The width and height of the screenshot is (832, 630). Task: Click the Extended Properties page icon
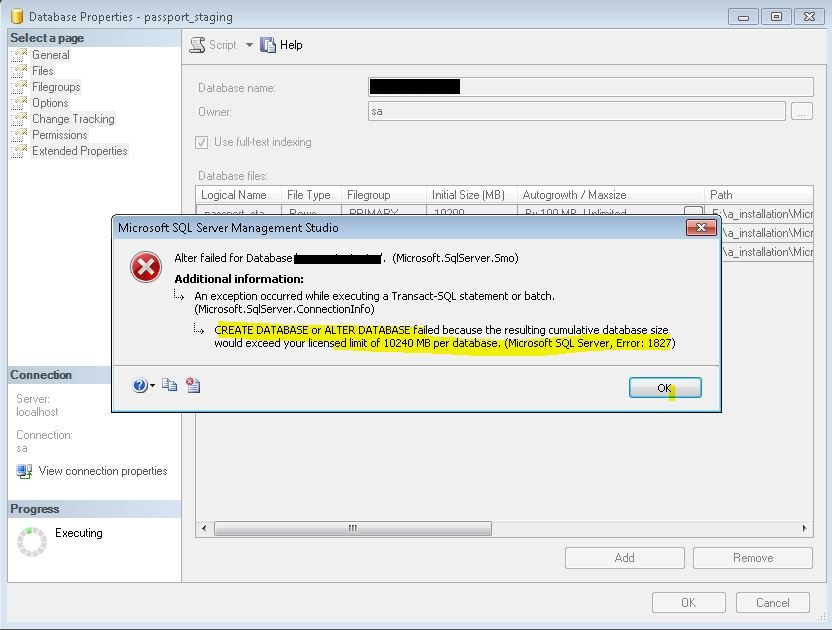point(19,151)
